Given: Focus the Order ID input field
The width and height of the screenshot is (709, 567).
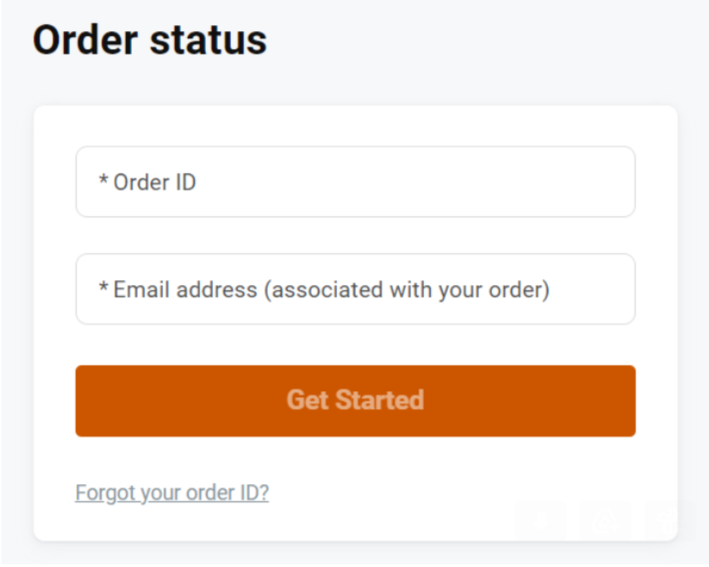Looking at the screenshot, I should [x=355, y=182].
